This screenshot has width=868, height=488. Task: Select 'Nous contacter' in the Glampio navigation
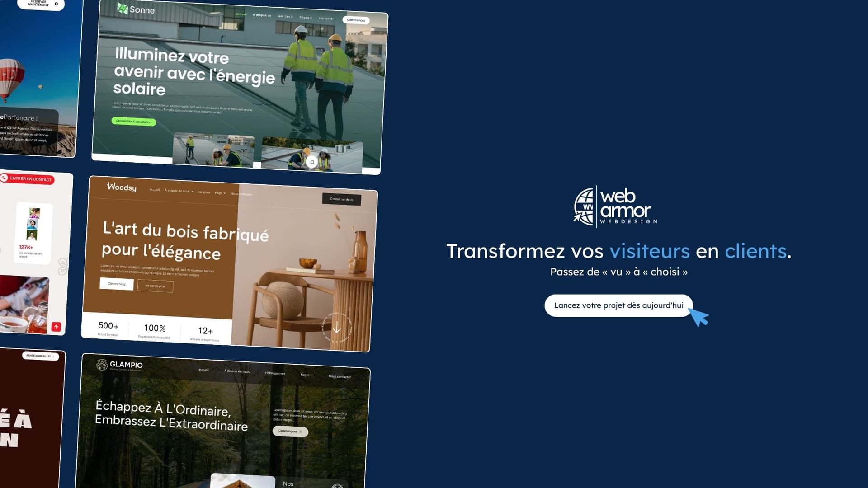pos(340,376)
